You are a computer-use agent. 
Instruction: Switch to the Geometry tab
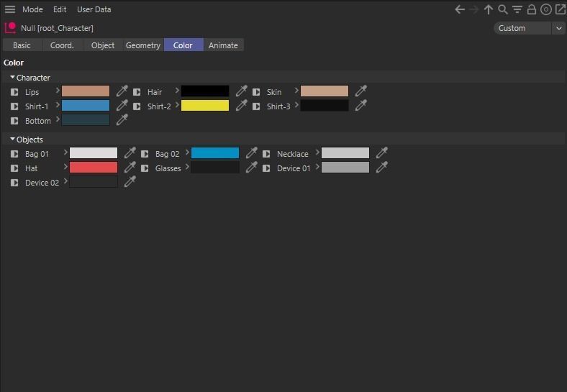click(143, 45)
